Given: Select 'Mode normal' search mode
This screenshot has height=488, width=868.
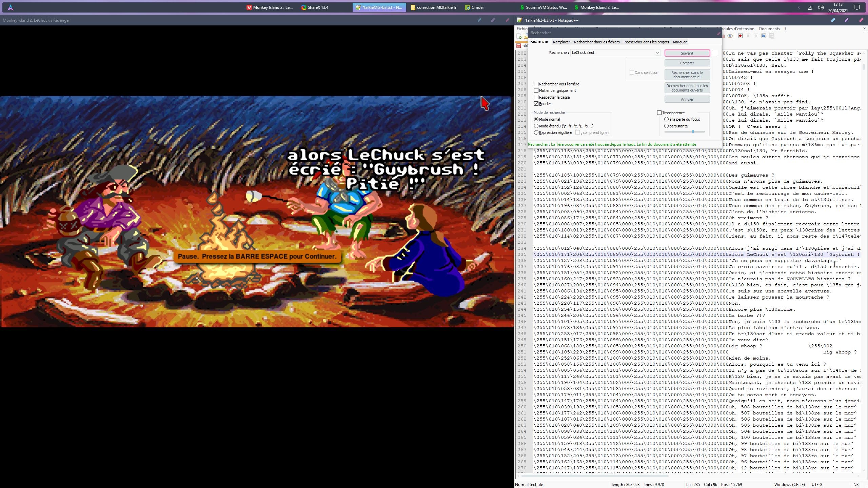Looking at the screenshot, I should [x=536, y=119].
